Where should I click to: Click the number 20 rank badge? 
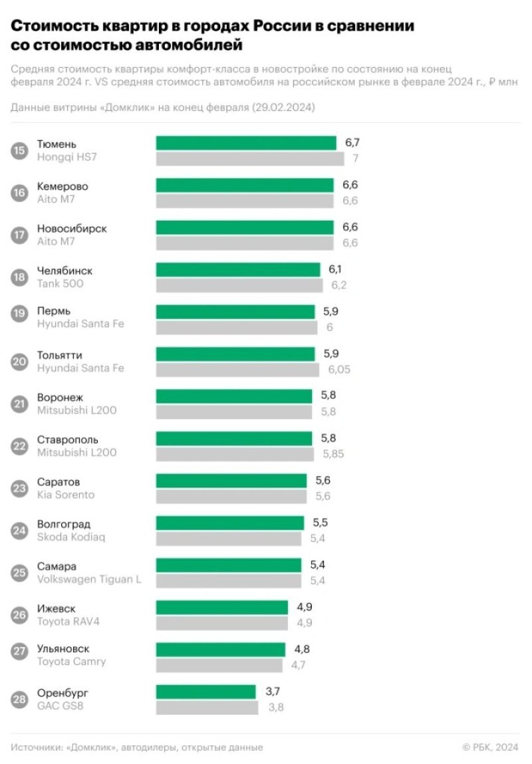19,362
